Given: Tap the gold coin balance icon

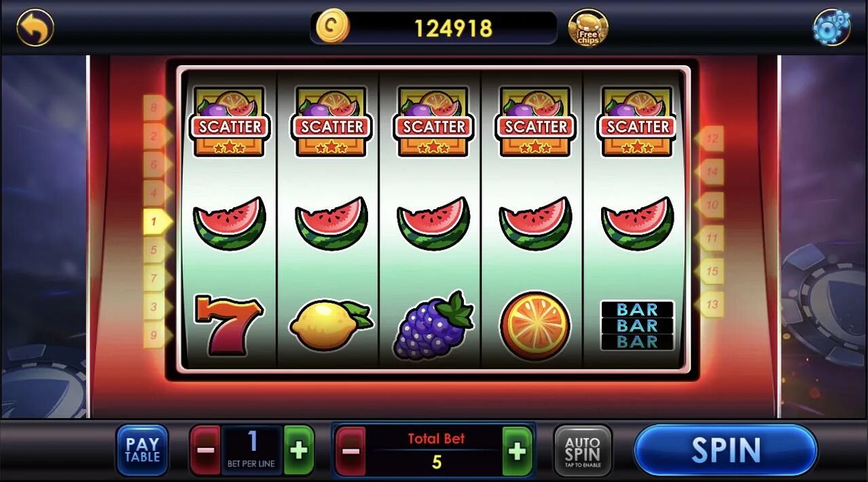Looking at the screenshot, I should pos(333,26).
